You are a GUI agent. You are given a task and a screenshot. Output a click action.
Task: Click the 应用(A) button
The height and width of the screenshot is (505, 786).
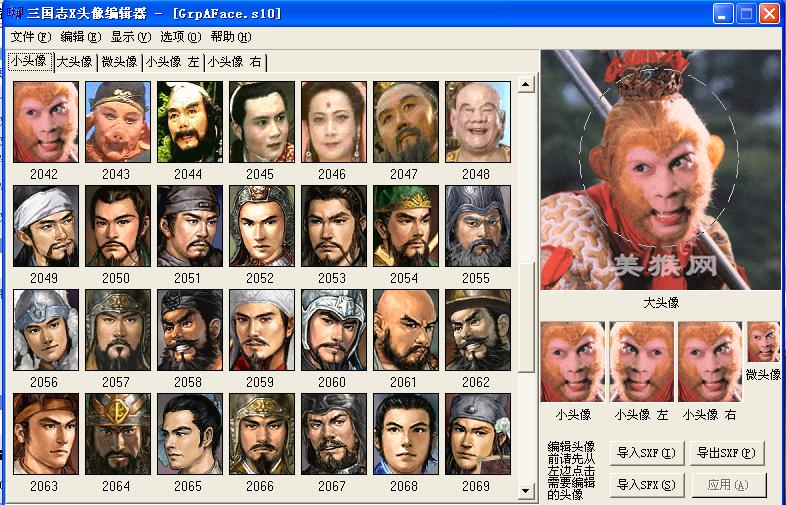pyautogui.click(x=728, y=485)
